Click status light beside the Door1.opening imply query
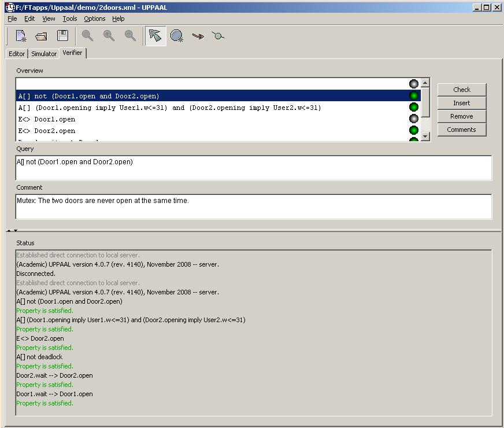Image resolution: width=504 pixels, height=428 pixels. coord(414,107)
